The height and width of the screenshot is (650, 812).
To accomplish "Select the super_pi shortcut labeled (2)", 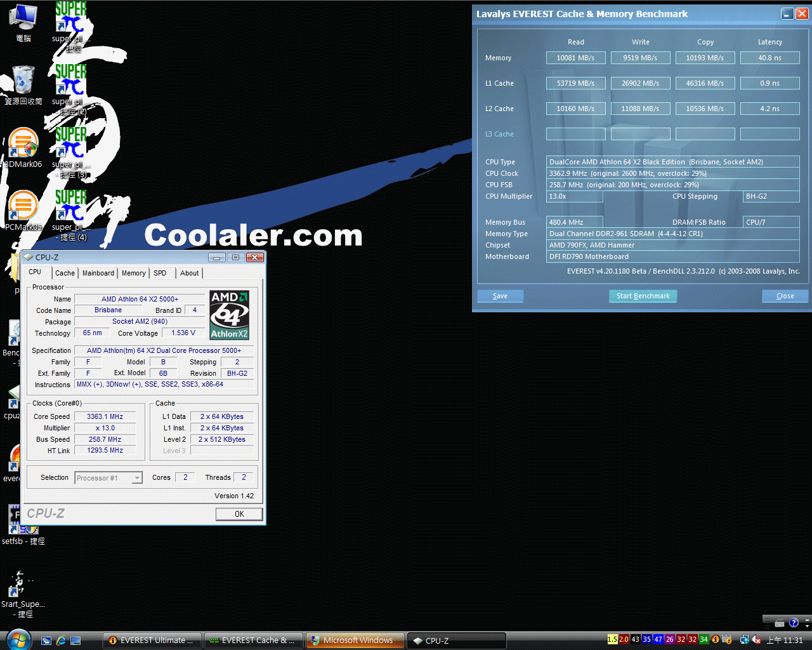I will 71,90.
